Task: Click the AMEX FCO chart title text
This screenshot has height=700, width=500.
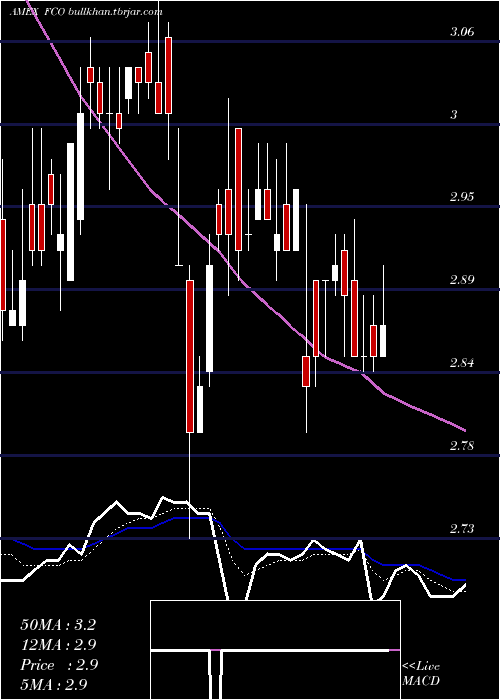Action: 86,12
